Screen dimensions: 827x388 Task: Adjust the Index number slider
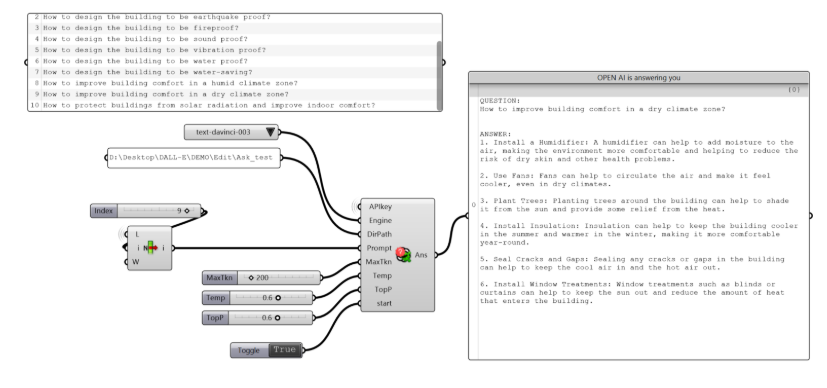click(159, 211)
